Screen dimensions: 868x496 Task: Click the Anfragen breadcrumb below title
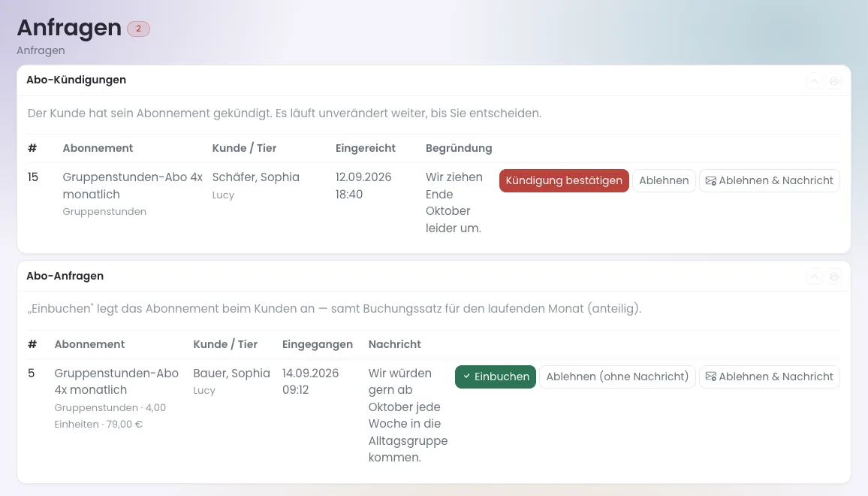[41, 50]
